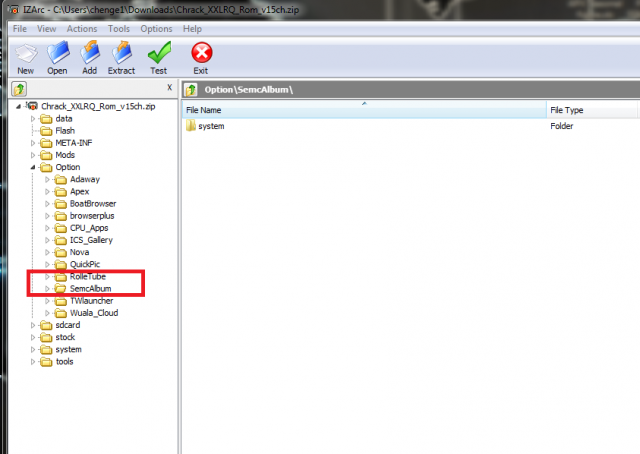
Task: Expand the ICS_Gallery folder node
Action: click(x=47, y=240)
